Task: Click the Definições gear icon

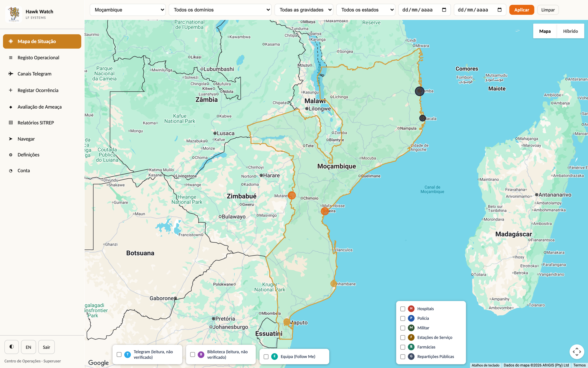Action: tap(11, 155)
